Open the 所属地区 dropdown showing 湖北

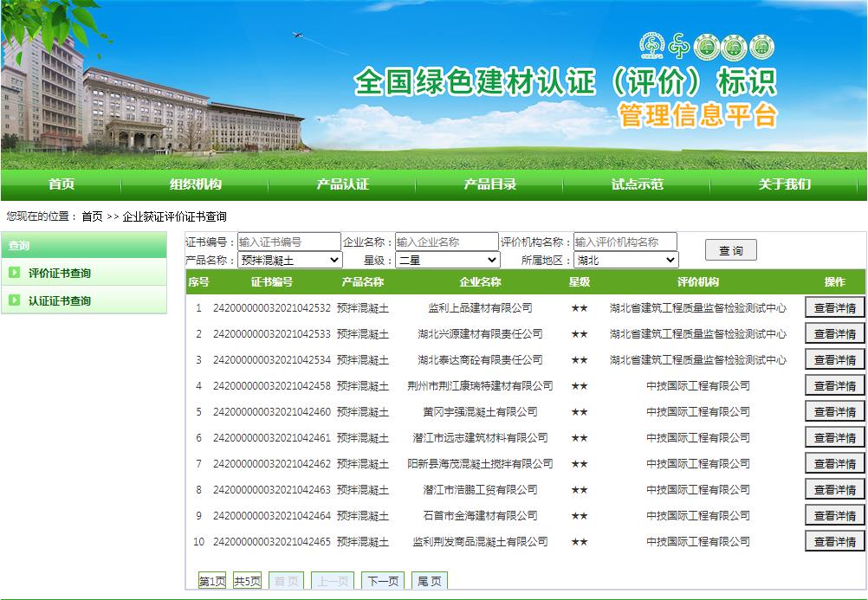click(x=625, y=260)
